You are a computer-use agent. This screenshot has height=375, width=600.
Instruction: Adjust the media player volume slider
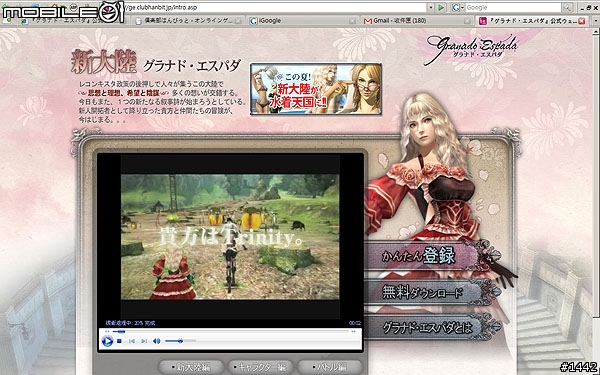(x=180, y=341)
